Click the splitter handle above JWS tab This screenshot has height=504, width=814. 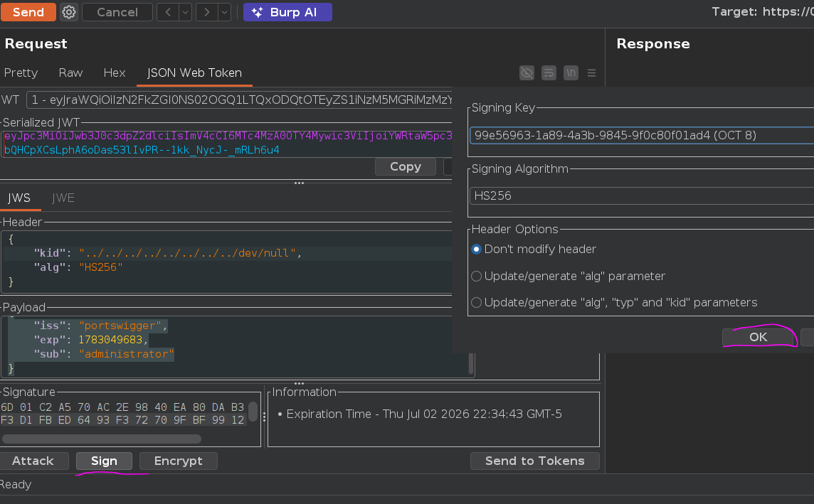tap(299, 183)
